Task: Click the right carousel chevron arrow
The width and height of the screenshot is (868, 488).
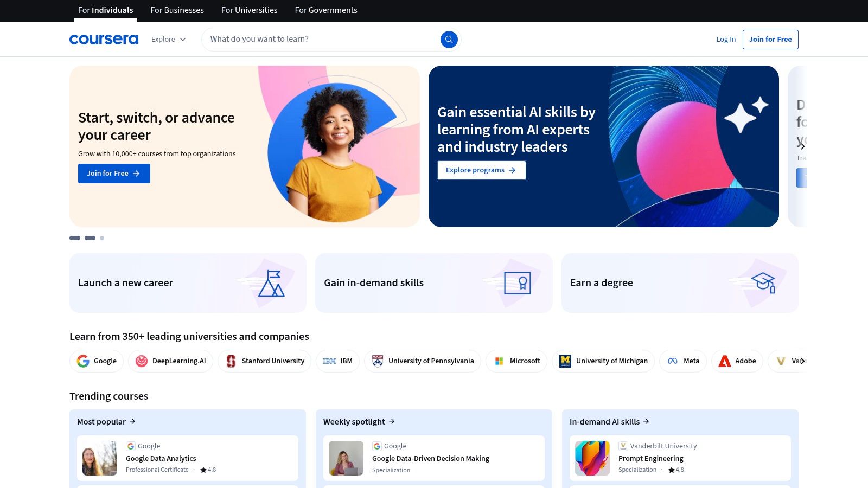Action: (803, 145)
